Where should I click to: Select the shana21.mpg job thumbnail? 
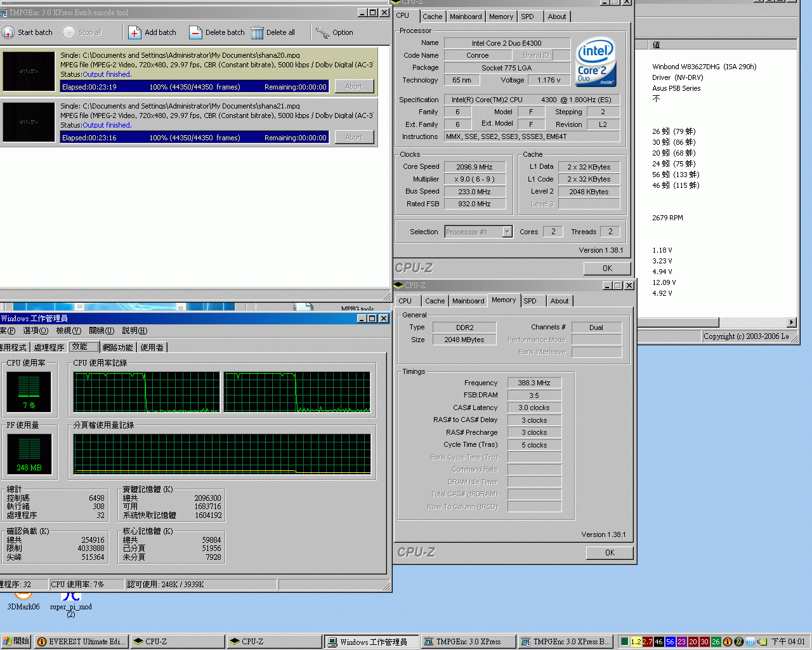pyautogui.click(x=29, y=123)
